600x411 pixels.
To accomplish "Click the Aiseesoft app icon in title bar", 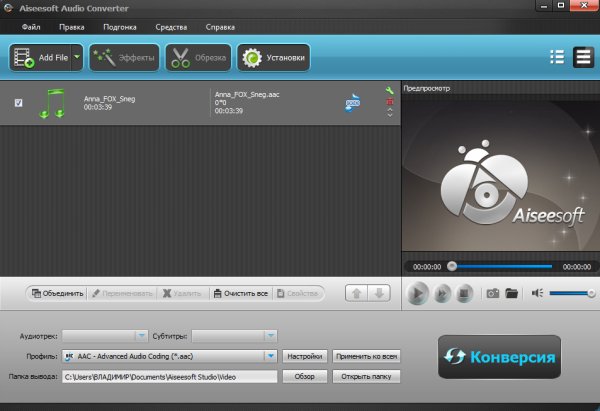I will tap(8, 8).
